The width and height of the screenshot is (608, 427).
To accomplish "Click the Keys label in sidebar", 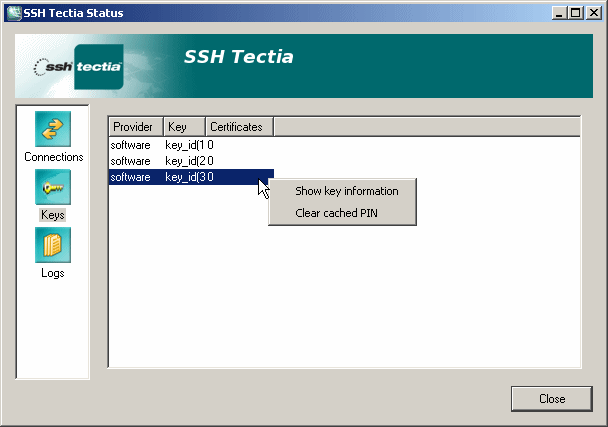I will pos(53,215).
